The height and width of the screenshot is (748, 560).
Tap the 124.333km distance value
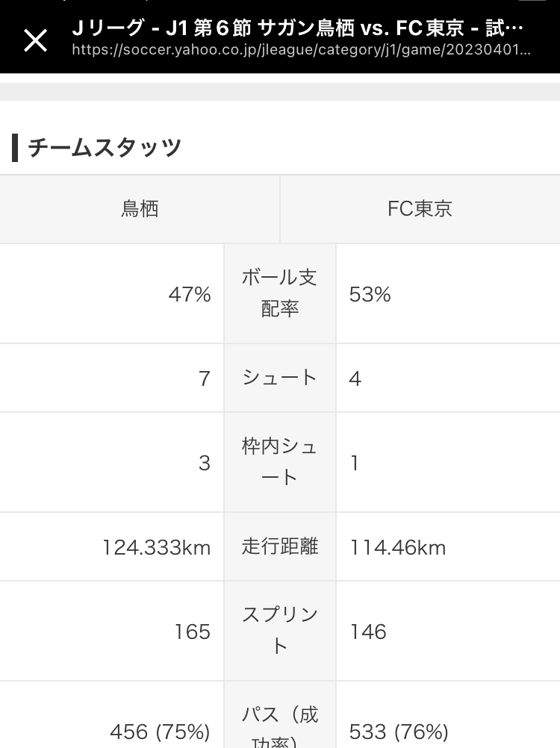click(157, 547)
